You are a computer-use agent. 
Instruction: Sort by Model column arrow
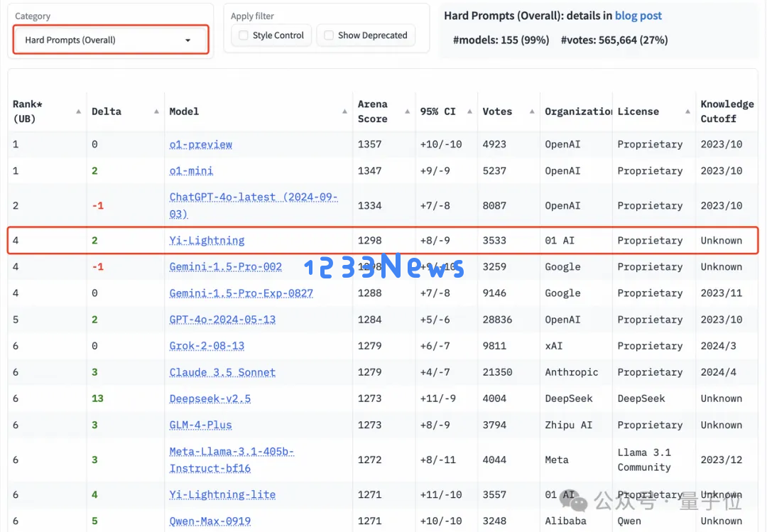tap(345, 112)
